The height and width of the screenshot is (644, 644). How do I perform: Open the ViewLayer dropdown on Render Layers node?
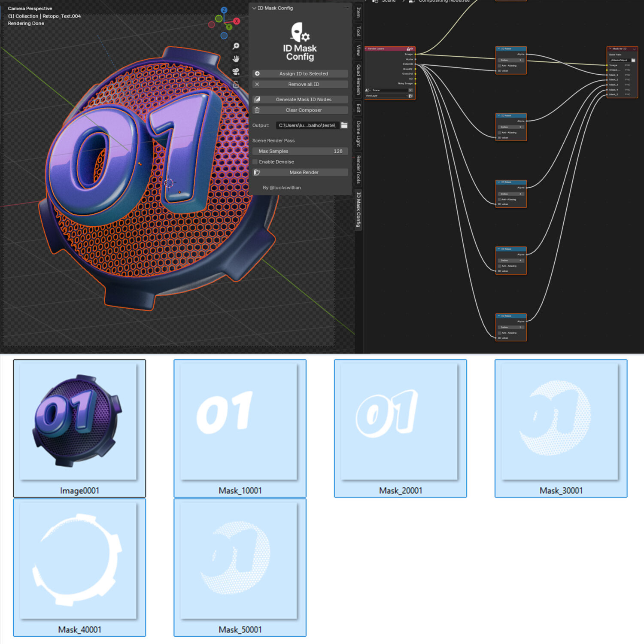[387, 96]
